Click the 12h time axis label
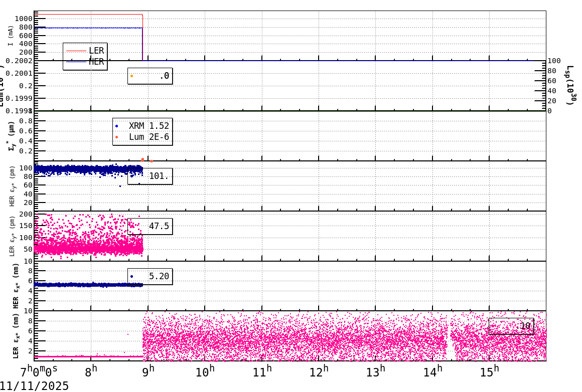Viewport: 582px width, 392px height. pos(319,371)
